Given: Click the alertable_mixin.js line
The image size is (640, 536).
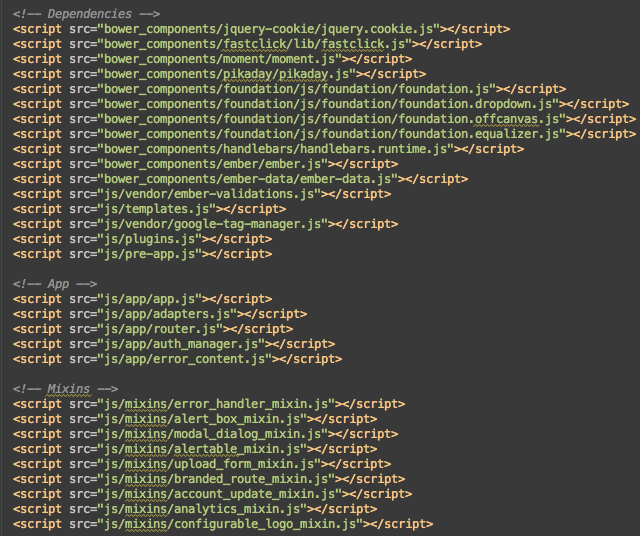Looking at the screenshot, I should point(195,449).
